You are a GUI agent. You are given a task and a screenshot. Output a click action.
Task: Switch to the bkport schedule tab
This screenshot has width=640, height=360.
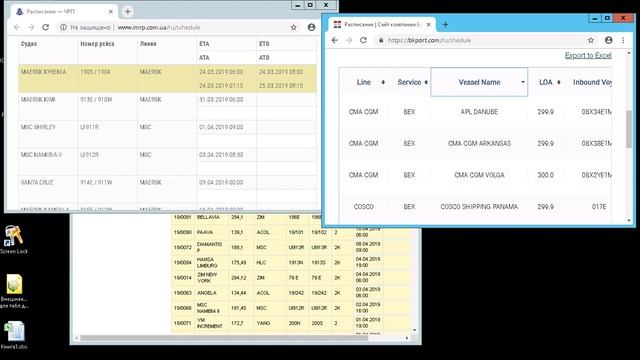pos(381,24)
